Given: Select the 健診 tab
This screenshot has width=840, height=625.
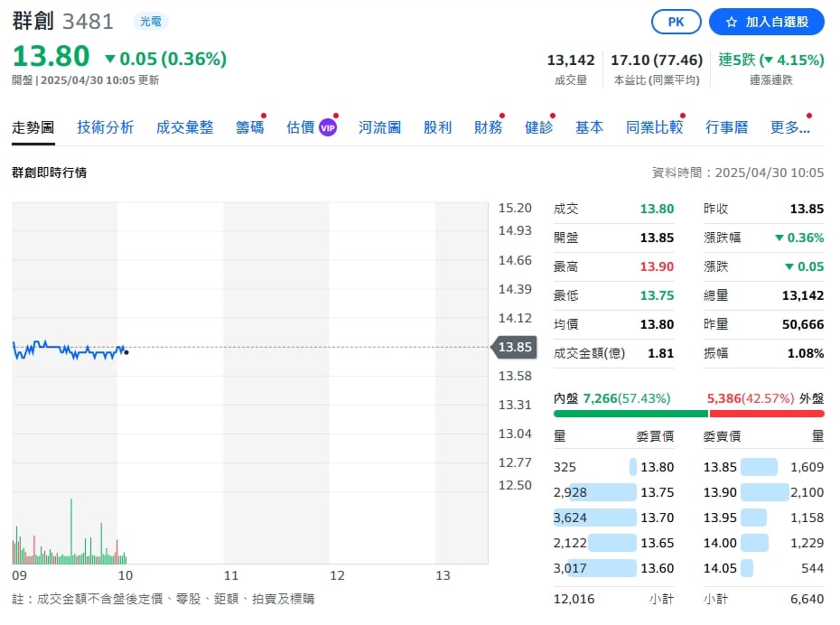Looking at the screenshot, I should tap(538, 127).
